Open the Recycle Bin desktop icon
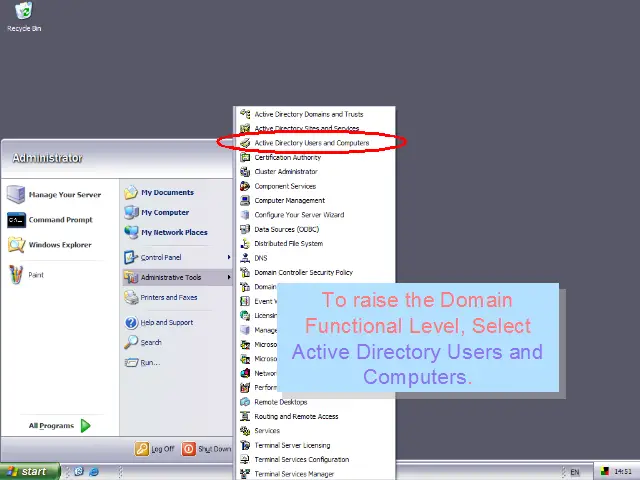Screen dimensions: 640x480 coord(24,16)
